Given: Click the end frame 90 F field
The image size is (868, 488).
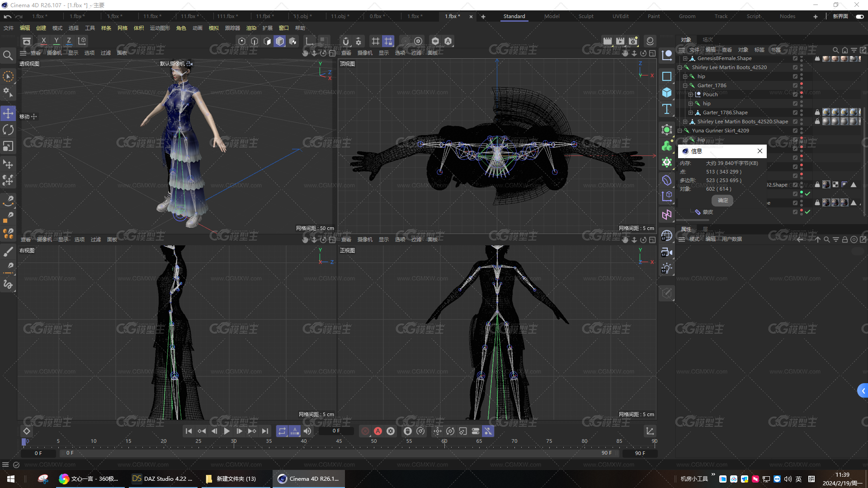Looking at the screenshot, I should [640, 453].
